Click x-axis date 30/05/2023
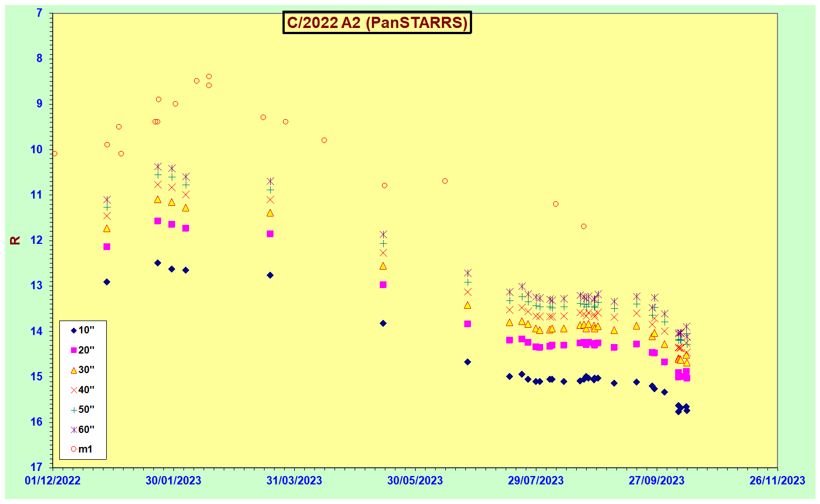 (x=415, y=481)
